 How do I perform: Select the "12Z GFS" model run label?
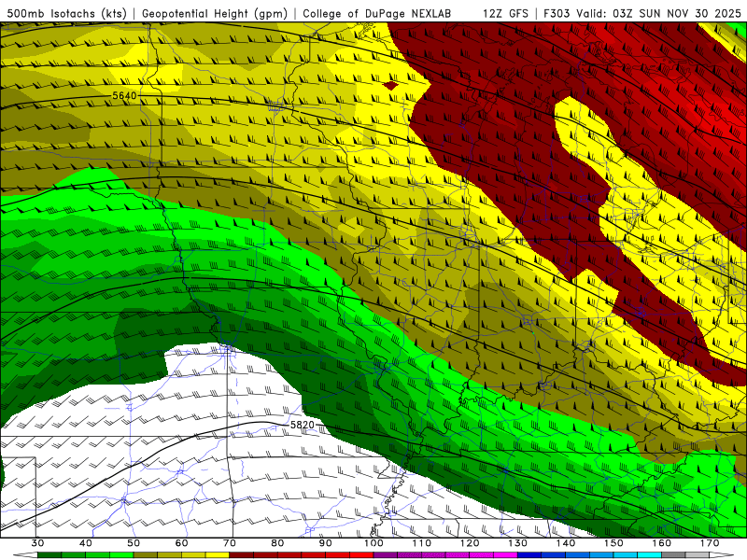tap(505, 13)
